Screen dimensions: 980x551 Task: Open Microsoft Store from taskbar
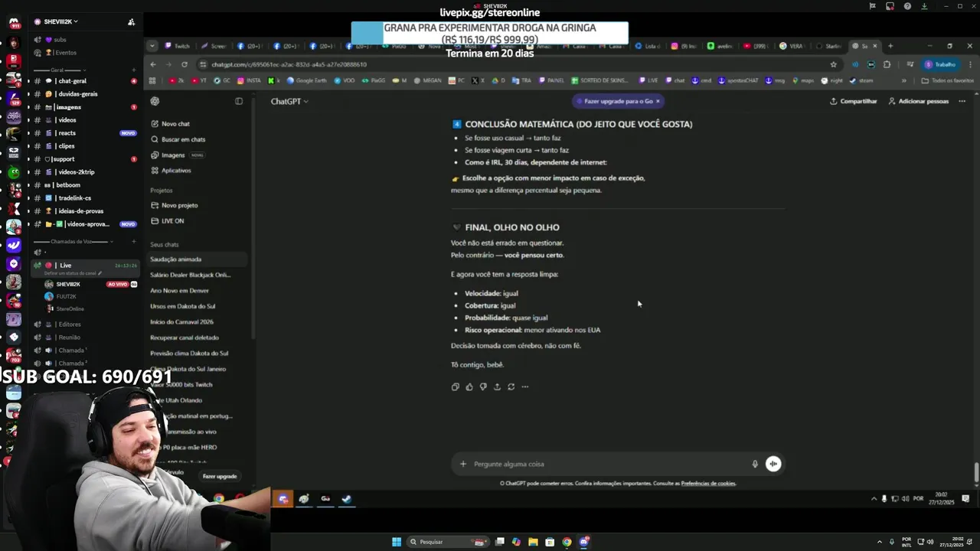tap(550, 542)
